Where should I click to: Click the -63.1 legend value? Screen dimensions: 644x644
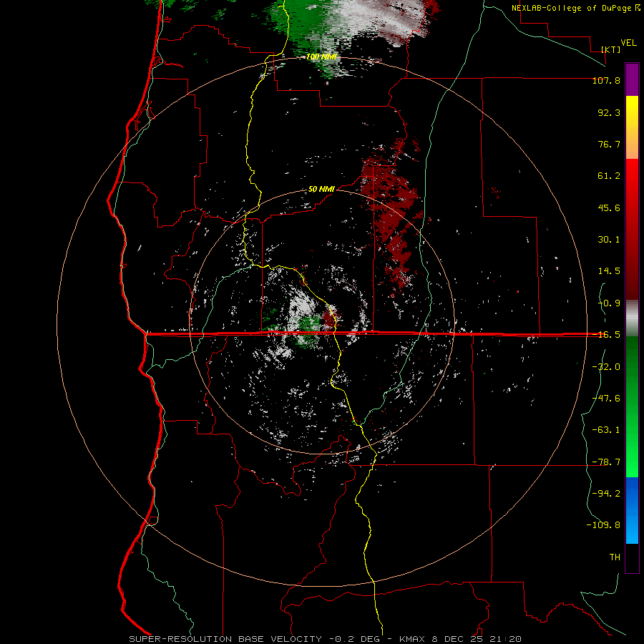[606, 430]
